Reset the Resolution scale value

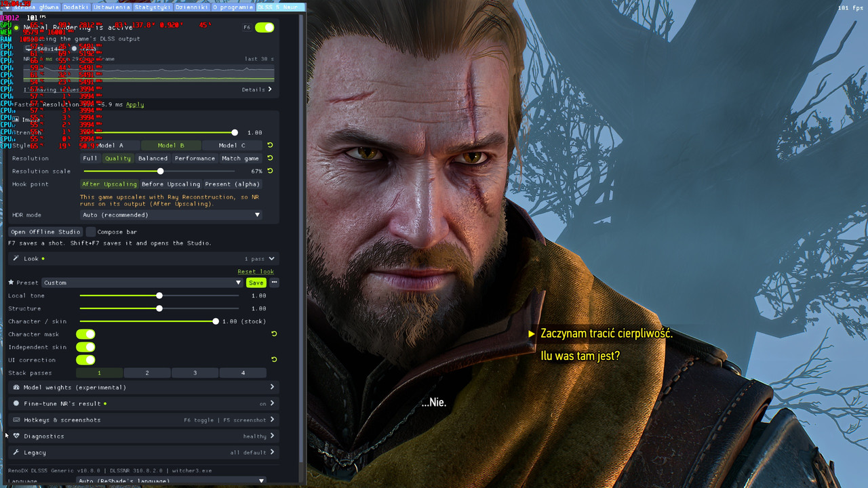point(270,171)
